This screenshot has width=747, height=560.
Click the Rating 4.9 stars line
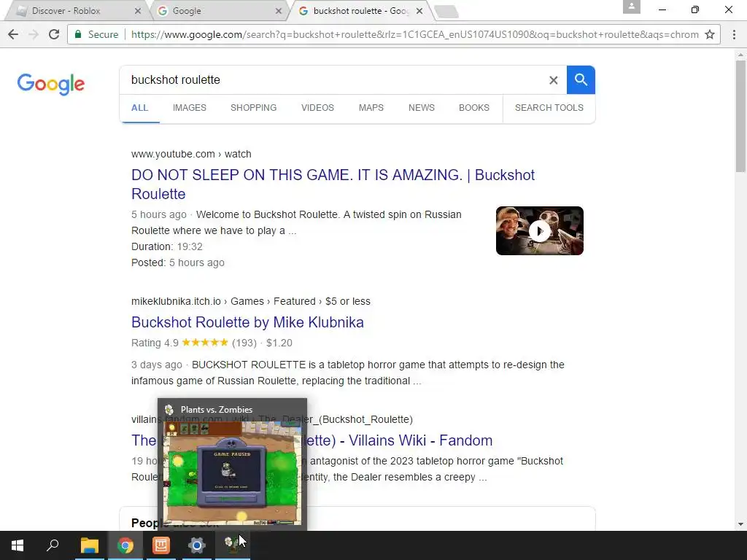point(212,343)
